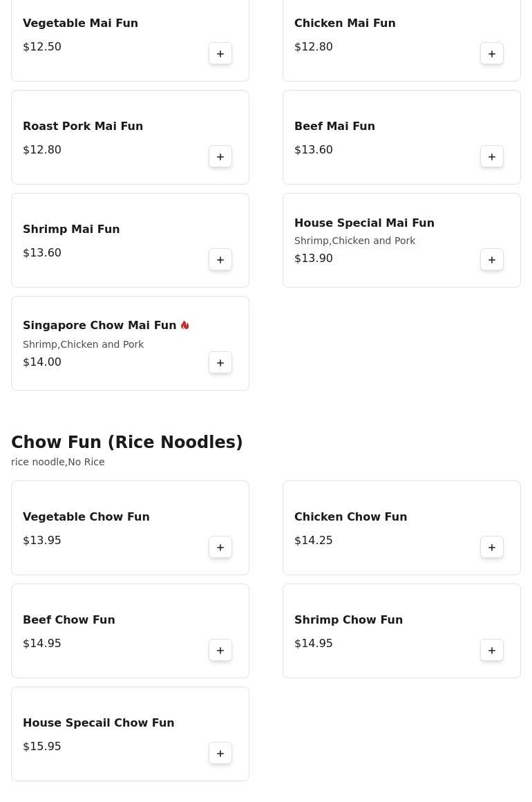Screen dimensions: 532x802
Task: Click the plus icon for Roast Pork Mai Fun
Action: 220,156
